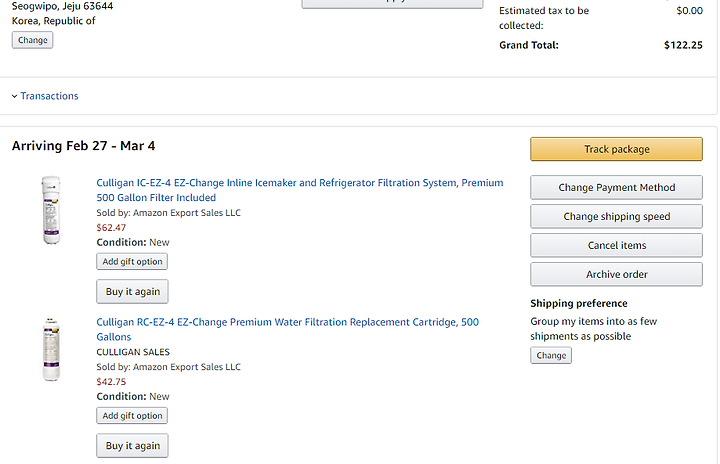The height and width of the screenshot is (464, 720).
Task: Click the partially visible button above order summary
Action: coord(392,4)
